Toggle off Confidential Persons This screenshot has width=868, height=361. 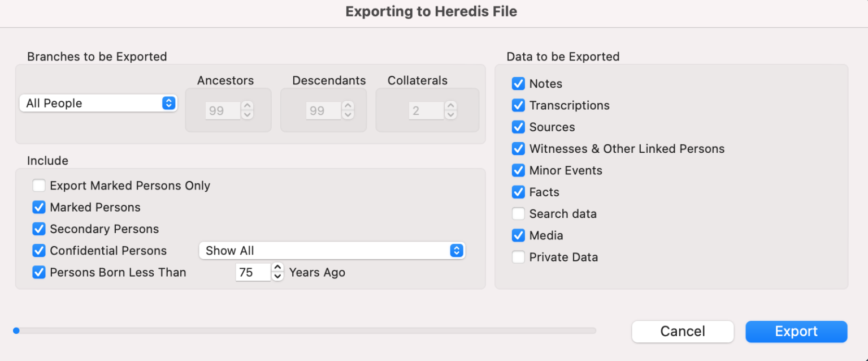coord(38,251)
